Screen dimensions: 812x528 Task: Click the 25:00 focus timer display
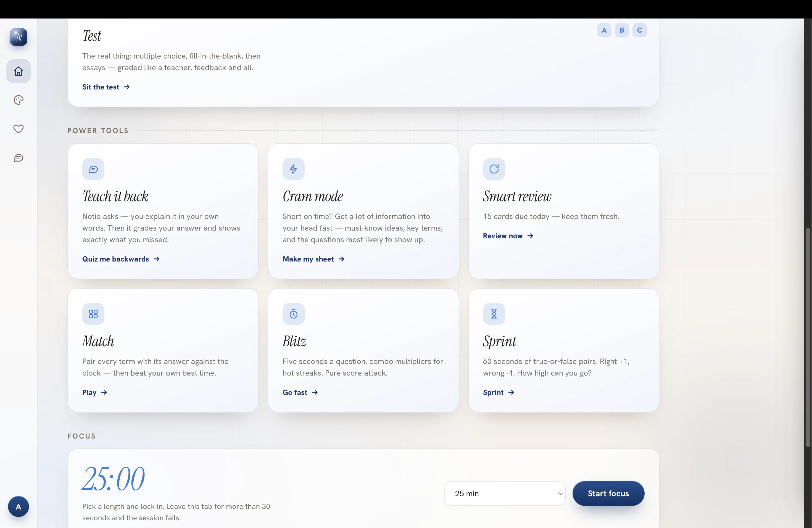(x=113, y=479)
